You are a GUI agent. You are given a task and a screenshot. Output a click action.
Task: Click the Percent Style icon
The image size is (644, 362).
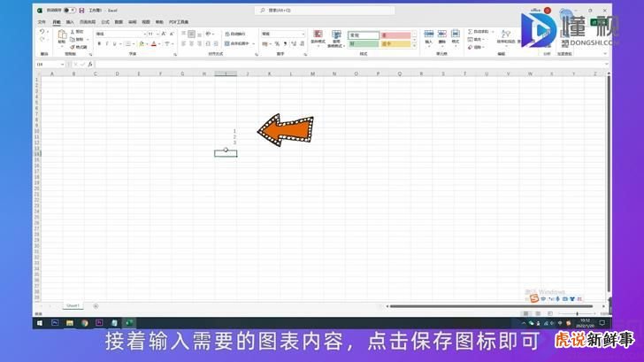(277, 43)
